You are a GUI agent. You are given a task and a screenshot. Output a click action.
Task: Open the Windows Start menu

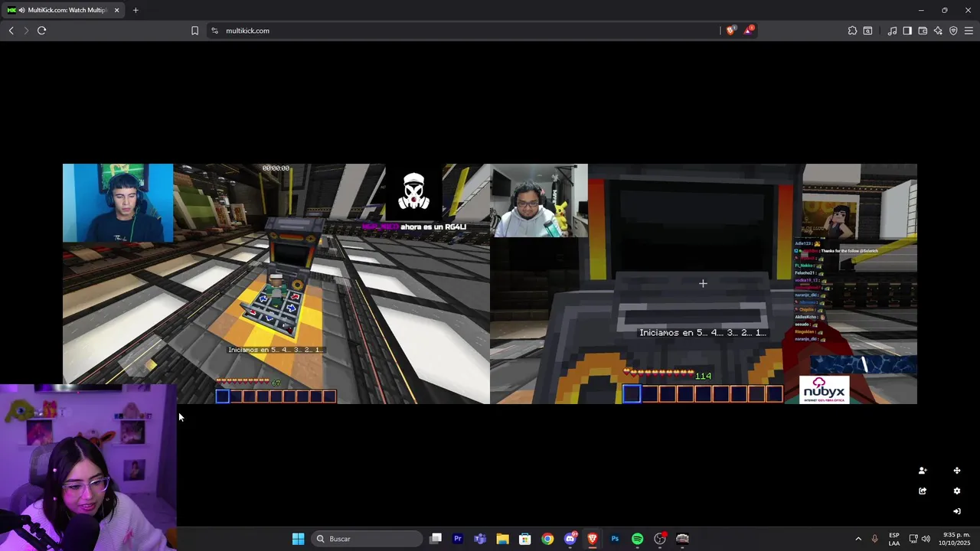pyautogui.click(x=298, y=539)
